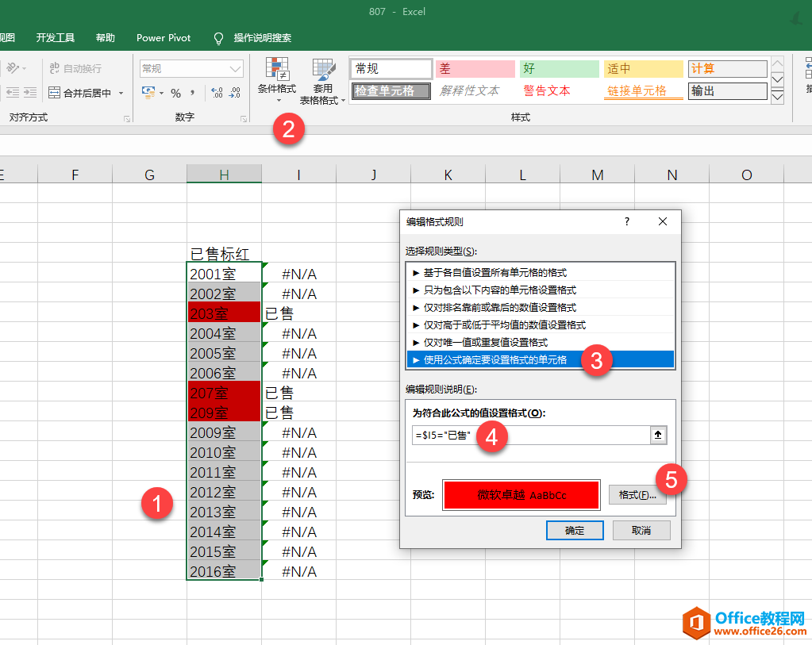Viewport: 812px width, 645px height.
Task: Apply comma style number format
Action: (x=193, y=93)
